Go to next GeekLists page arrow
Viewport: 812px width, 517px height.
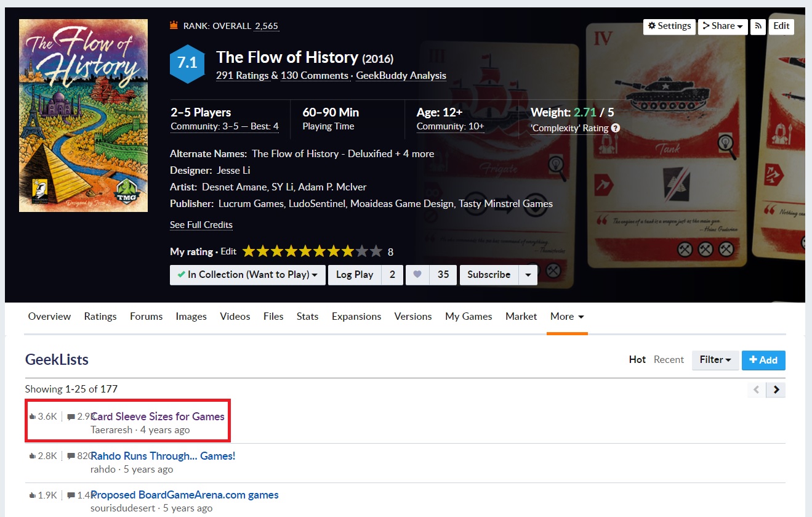(x=776, y=389)
